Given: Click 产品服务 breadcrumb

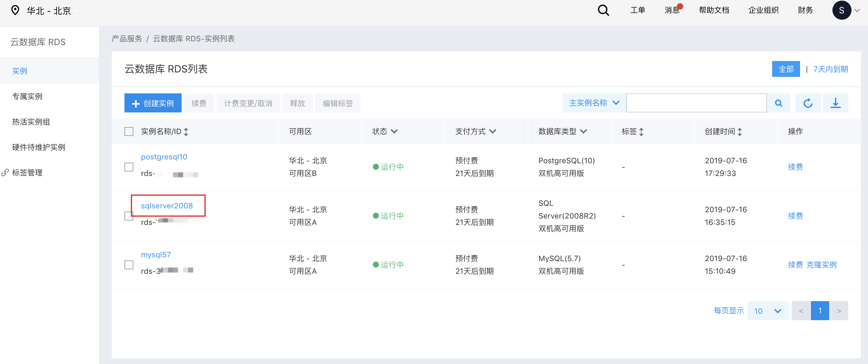Looking at the screenshot, I should (127, 39).
